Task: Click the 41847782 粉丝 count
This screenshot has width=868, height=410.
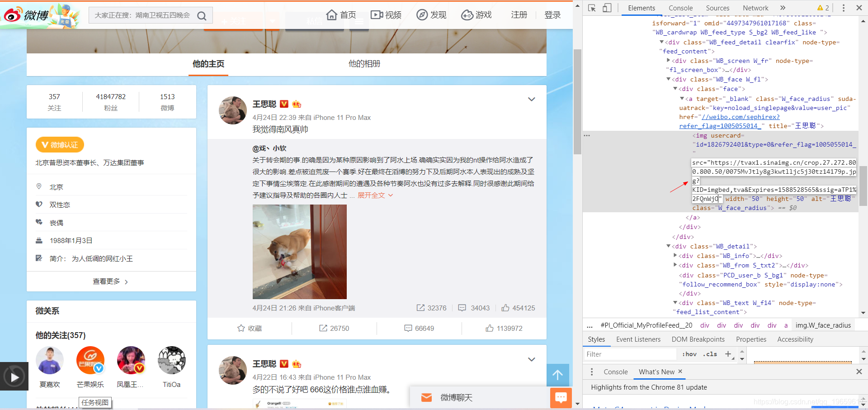Action: (x=111, y=102)
